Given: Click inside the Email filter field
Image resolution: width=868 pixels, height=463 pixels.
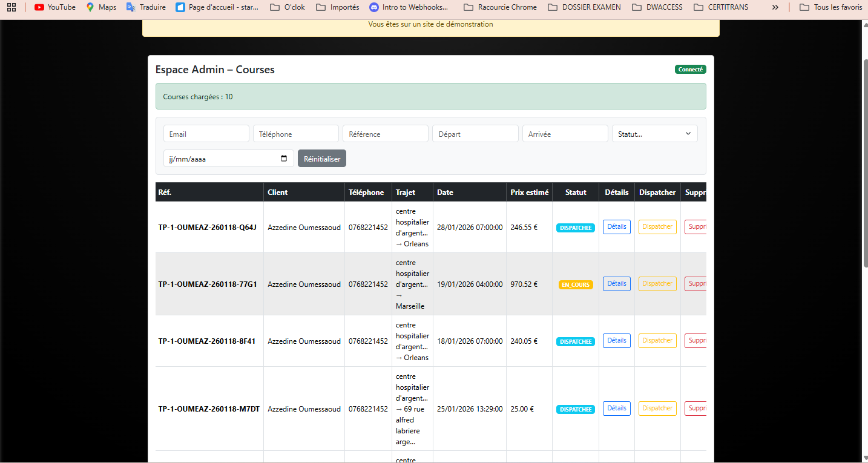Looking at the screenshot, I should point(206,133).
